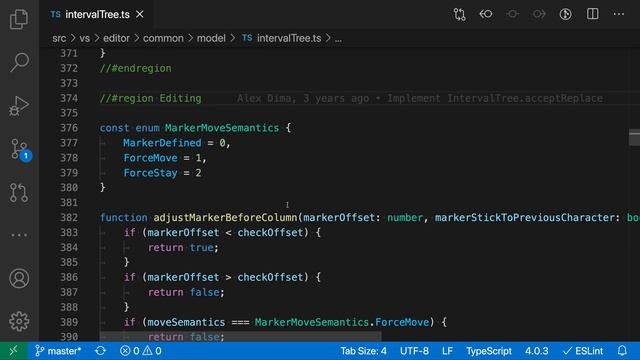Go to previous revision arrow icon
Image resolution: width=640 pixels, height=360 pixels.
point(486,14)
